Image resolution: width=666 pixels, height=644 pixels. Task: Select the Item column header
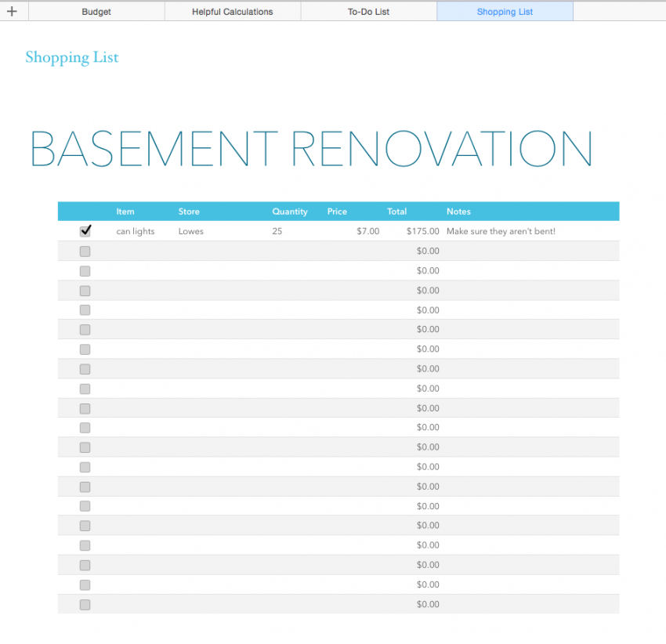point(125,212)
